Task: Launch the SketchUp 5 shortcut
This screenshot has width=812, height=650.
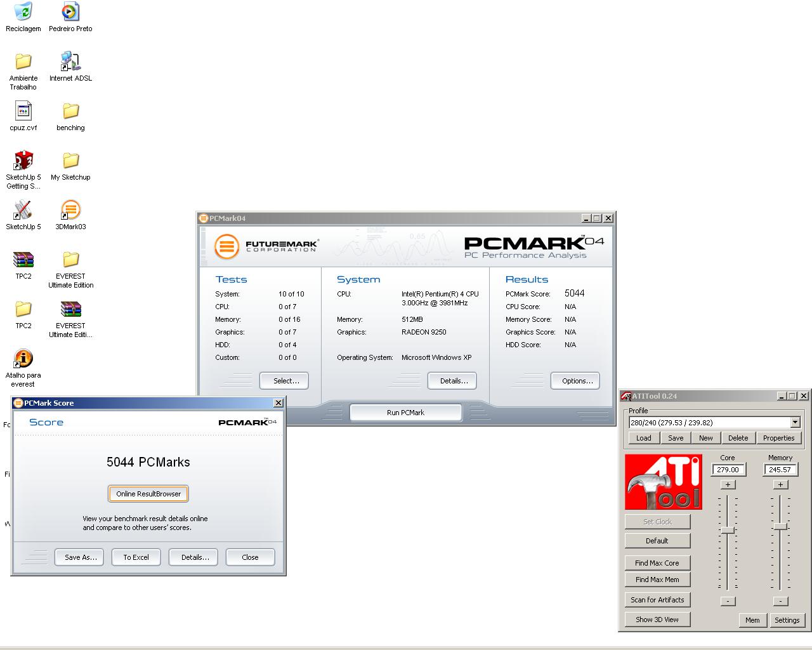Action: pyautogui.click(x=23, y=215)
